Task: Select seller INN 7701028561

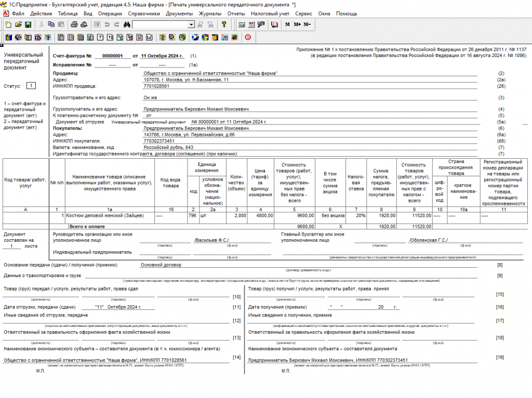Action: pyautogui.click(x=156, y=86)
